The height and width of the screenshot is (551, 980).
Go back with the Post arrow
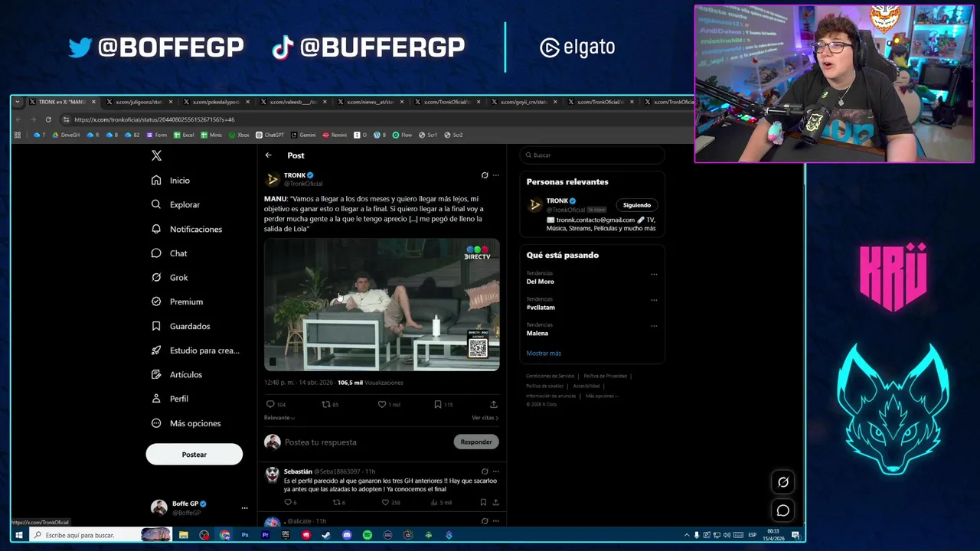pyautogui.click(x=269, y=155)
